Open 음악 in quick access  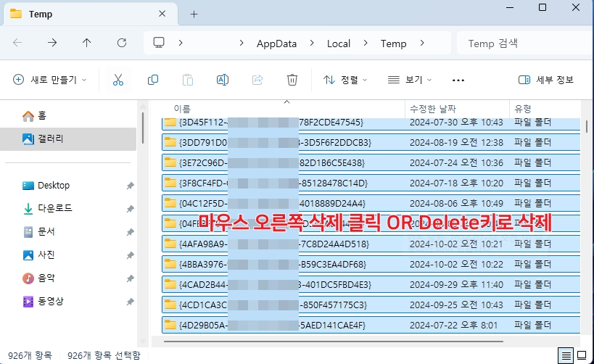(38, 278)
